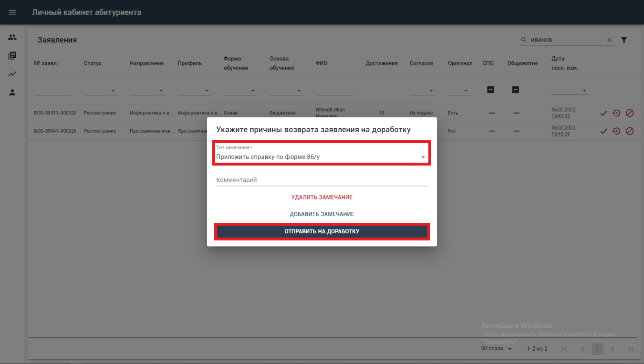Click date 06.07.2022, 13:43:32 cell
Viewport: 644px width, 364px height.
click(x=564, y=113)
